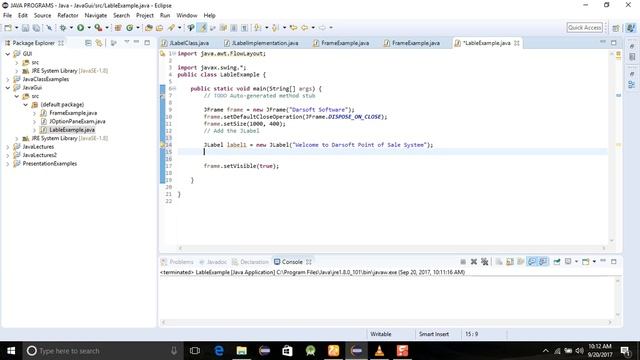Image resolution: width=640 pixels, height=360 pixels.
Task: Toggle Link with Editor in Package Explorer
Action: click(99, 43)
